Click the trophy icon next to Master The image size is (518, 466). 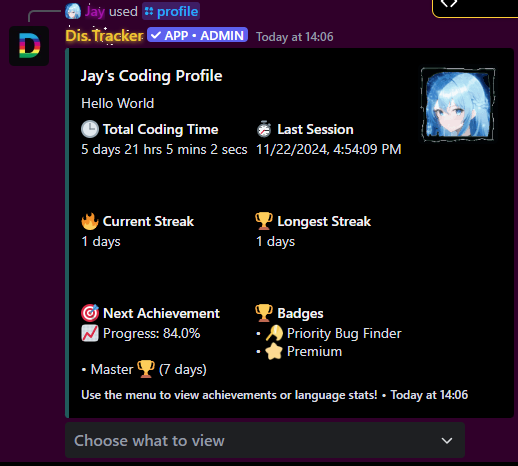[x=146, y=369]
